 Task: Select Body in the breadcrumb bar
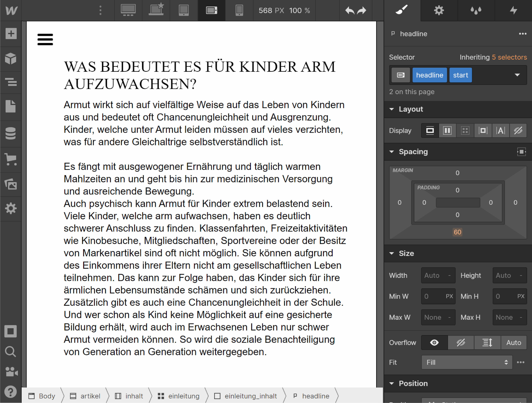pyautogui.click(x=42, y=396)
